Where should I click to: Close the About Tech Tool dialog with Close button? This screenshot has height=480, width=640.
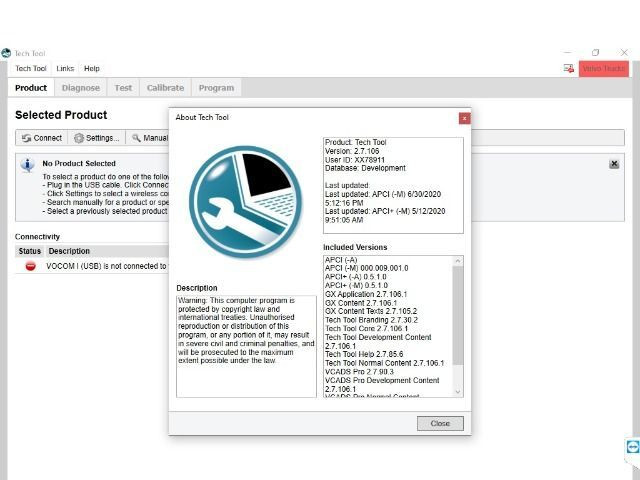pyautogui.click(x=440, y=423)
